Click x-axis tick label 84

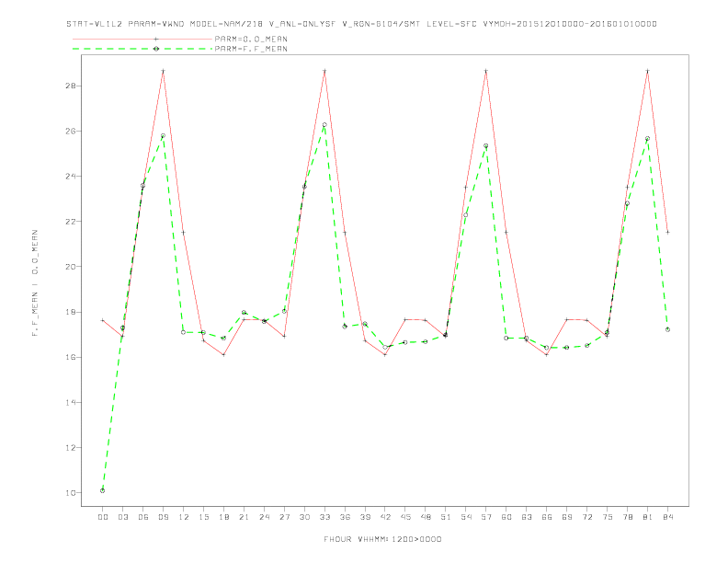[667, 517]
